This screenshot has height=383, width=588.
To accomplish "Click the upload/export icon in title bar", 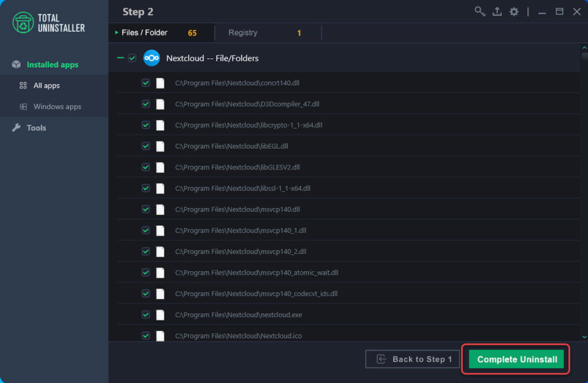I will [497, 12].
